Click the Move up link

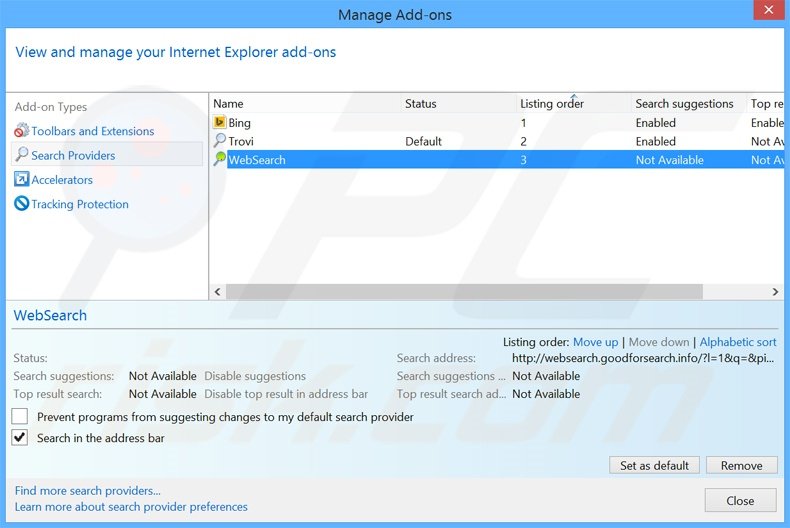point(596,342)
